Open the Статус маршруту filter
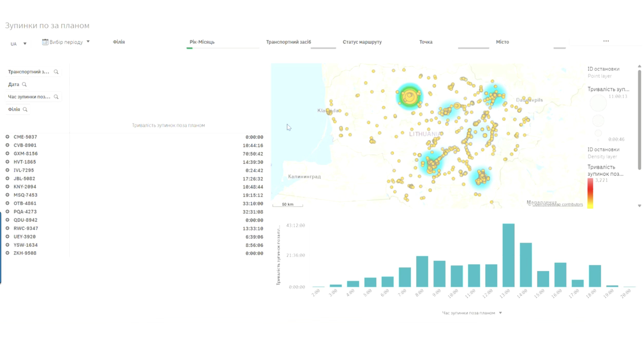 tap(362, 42)
